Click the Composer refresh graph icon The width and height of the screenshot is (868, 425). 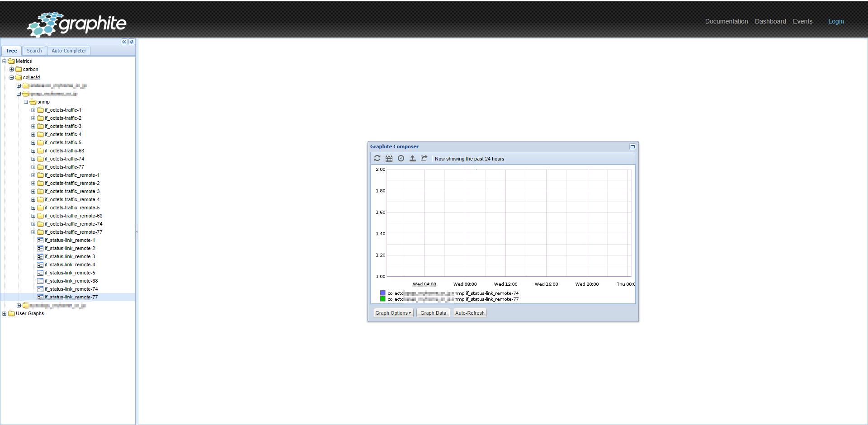pyautogui.click(x=377, y=158)
